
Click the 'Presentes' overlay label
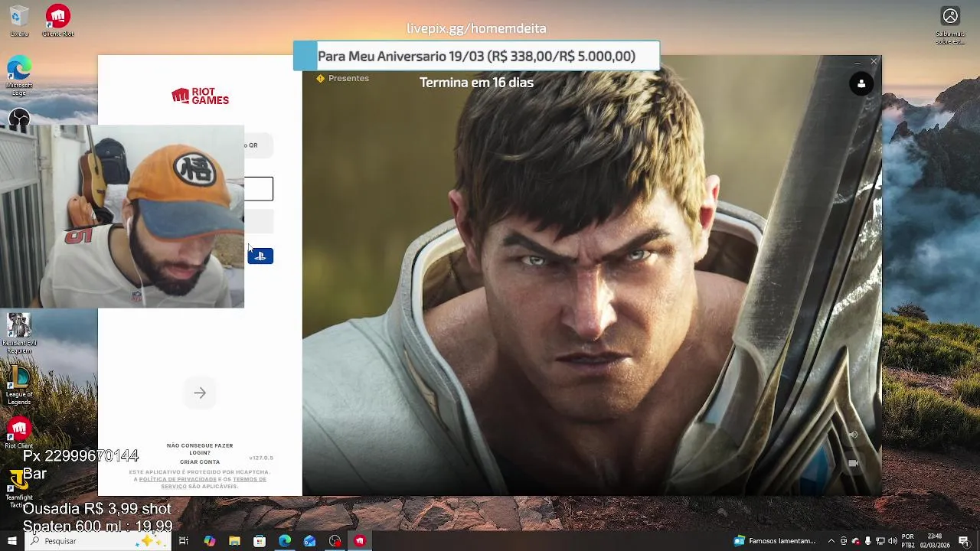coord(342,78)
